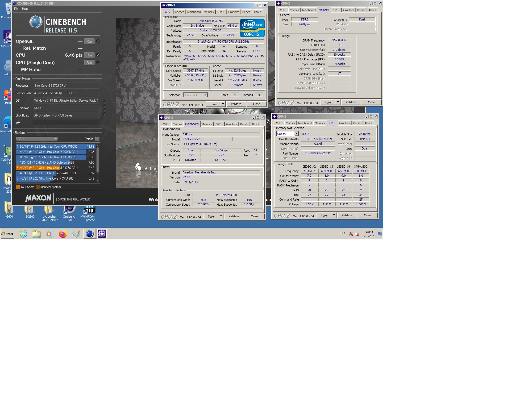Open Internet Explorer from the taskbar
Viewport: 532px width, 399px height.
point(23,234)
